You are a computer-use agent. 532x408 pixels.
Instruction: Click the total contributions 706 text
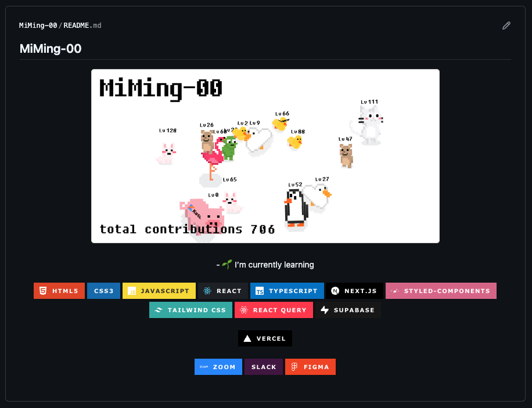click(187, 230)
